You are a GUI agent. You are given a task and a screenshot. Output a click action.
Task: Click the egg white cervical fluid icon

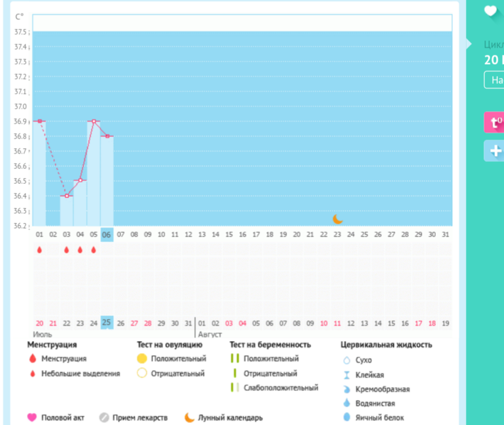tap(347, 417)
